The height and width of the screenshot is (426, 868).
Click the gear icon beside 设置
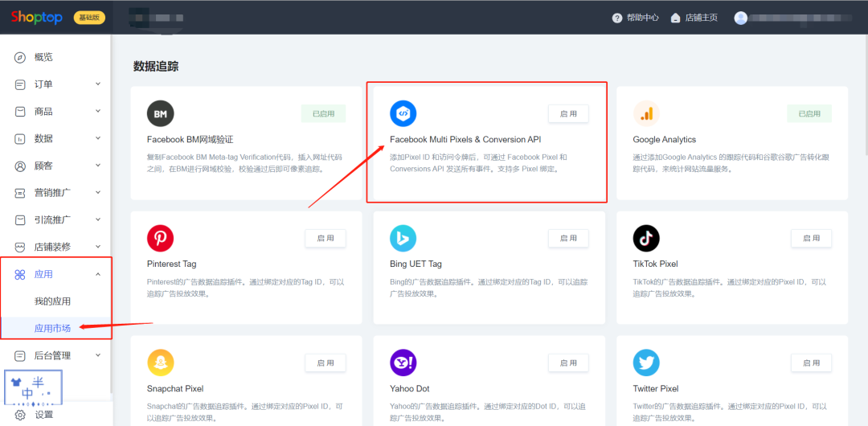20,415
